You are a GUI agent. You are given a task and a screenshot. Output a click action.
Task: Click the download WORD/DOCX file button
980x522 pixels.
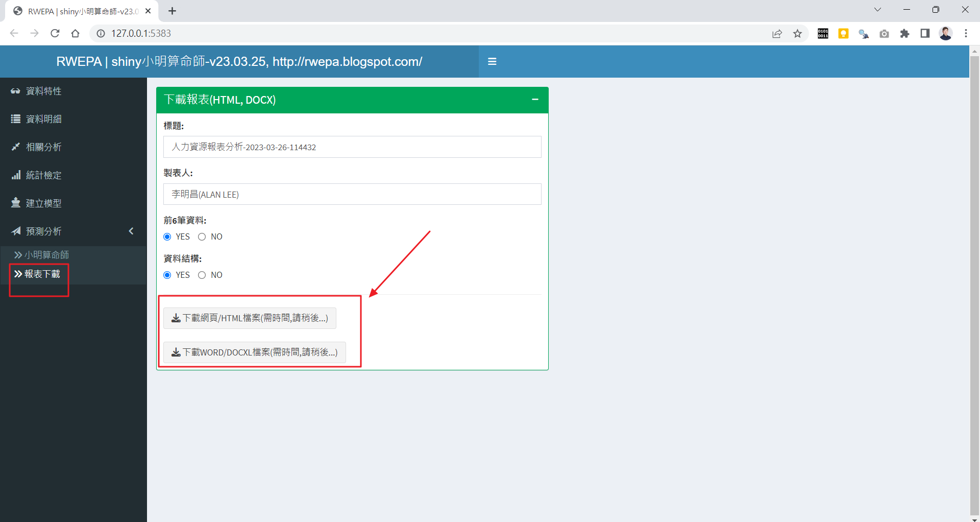[x=254, y=352]
